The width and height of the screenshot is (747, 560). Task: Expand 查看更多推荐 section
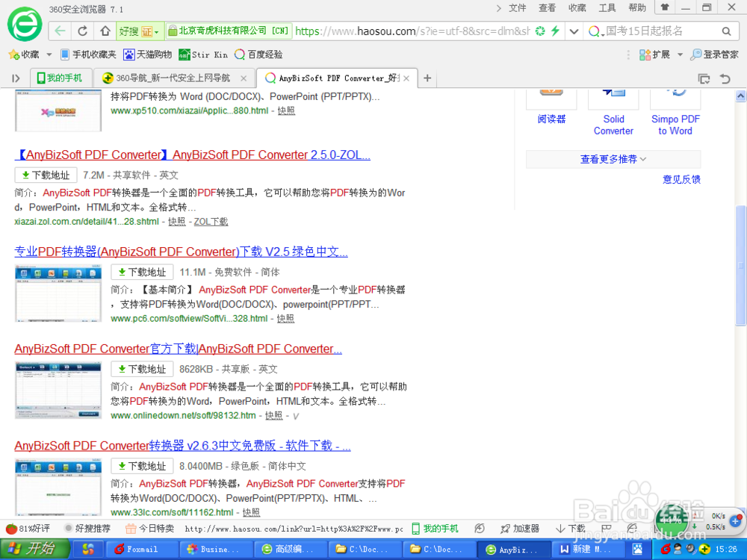(613, 159)
